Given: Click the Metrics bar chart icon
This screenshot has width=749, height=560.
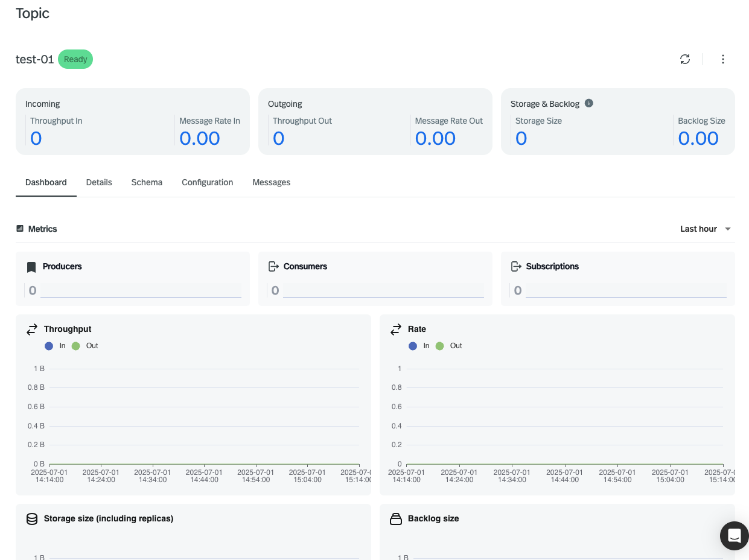Looking at the screenshot, I should 20,228.
